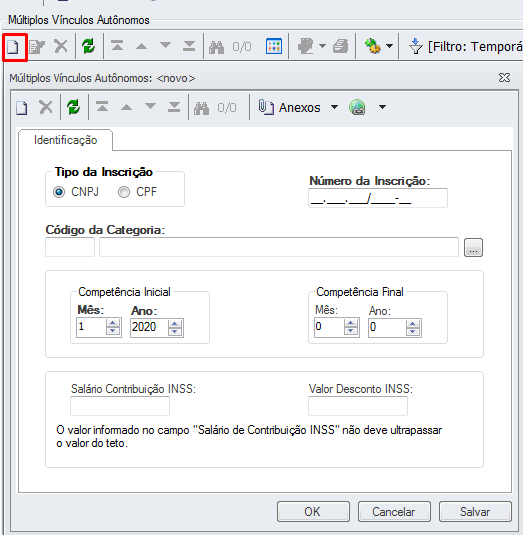The width and height of the screenshot is (523, 535).
Task: Expand the globe icon dropdown arrow
Action: [x=382, y=107]
